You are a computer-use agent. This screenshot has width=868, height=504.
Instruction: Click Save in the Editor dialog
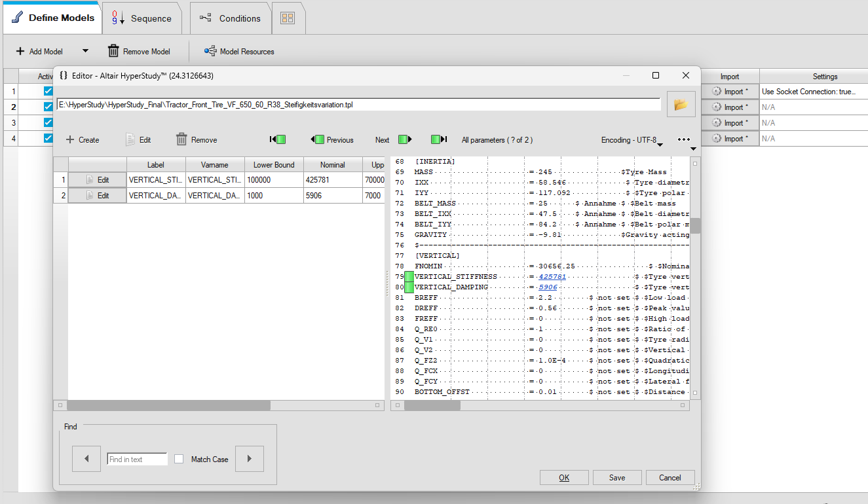click(x=617, y=478)
